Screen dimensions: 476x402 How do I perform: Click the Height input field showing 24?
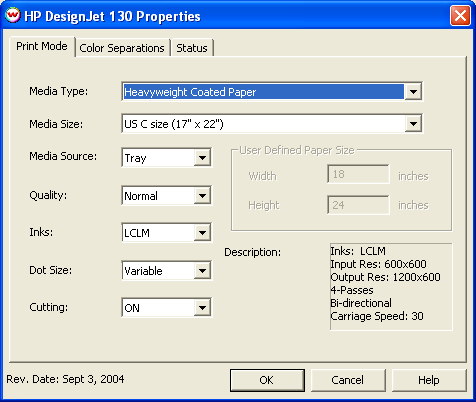(358, 205)
